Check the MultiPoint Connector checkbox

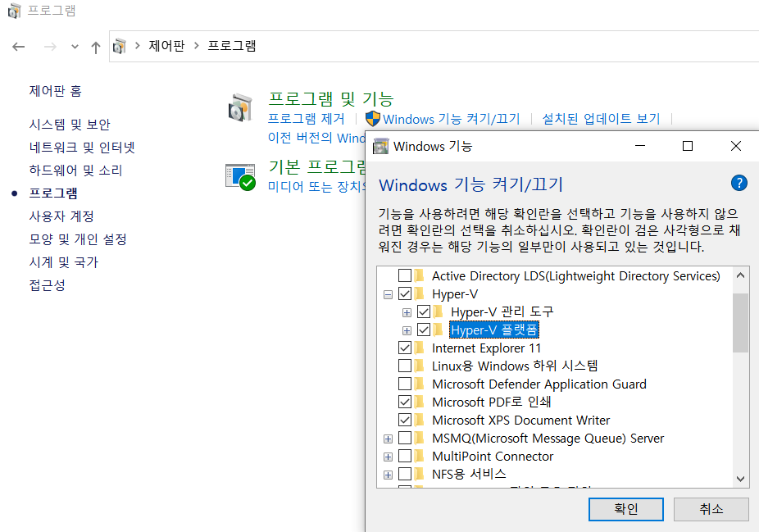[405, 456]
